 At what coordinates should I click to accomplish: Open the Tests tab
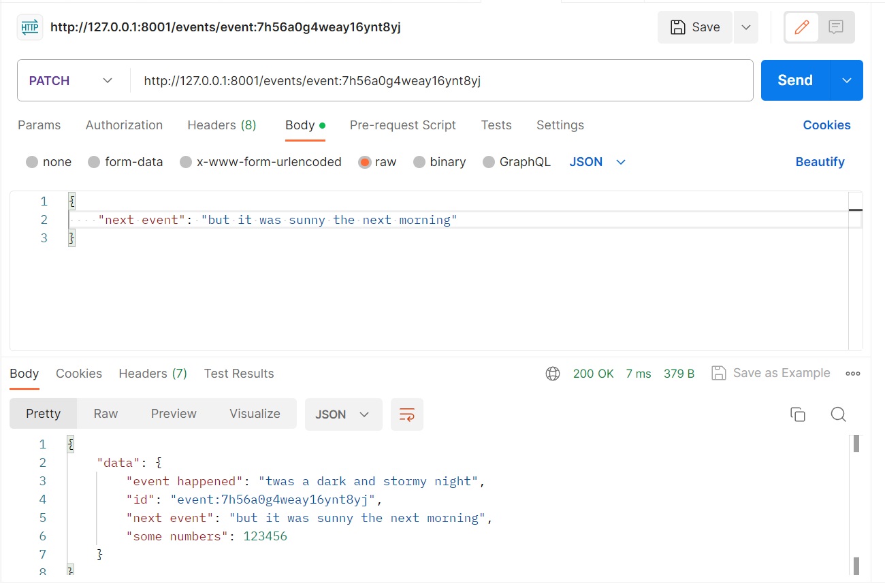[x=496, y=125]
